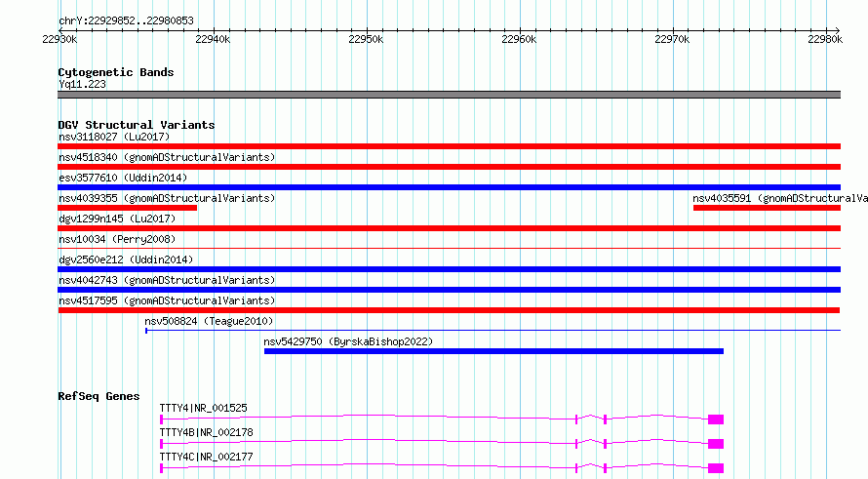Click the Cytogenetic Bands track title
The height and width of the screenshot is (479, 868).
point(116,72)
